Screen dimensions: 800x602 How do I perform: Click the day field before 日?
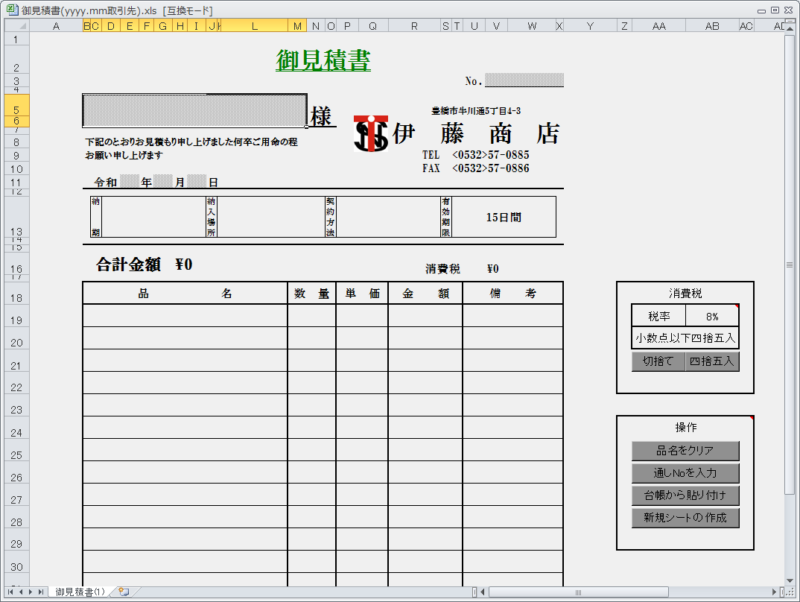[x=196, y=181]
